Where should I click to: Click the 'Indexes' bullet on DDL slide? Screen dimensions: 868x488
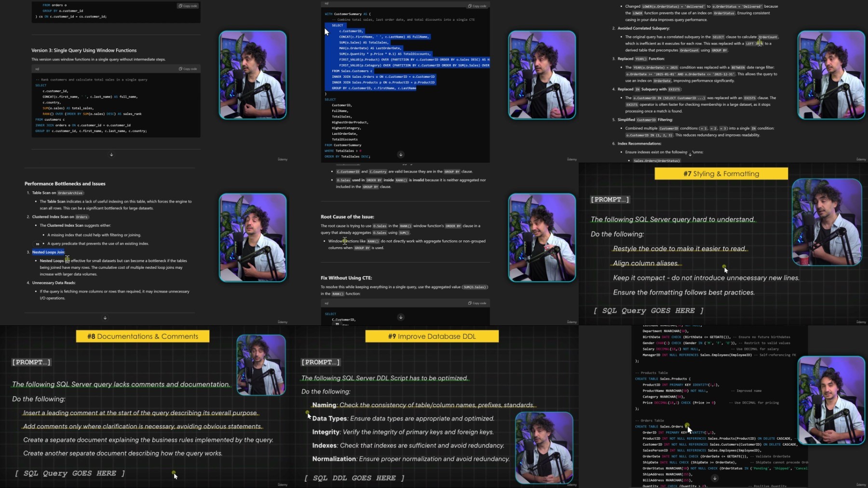(x=408, y=446)
